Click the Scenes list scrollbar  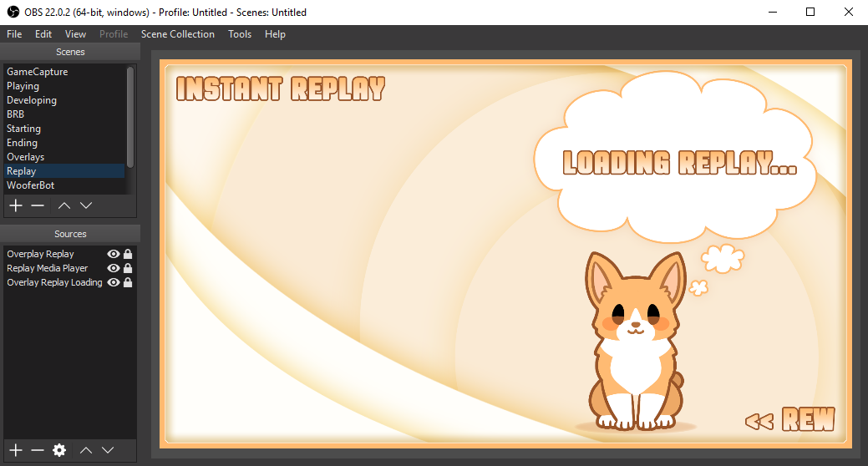coord(130,117)
